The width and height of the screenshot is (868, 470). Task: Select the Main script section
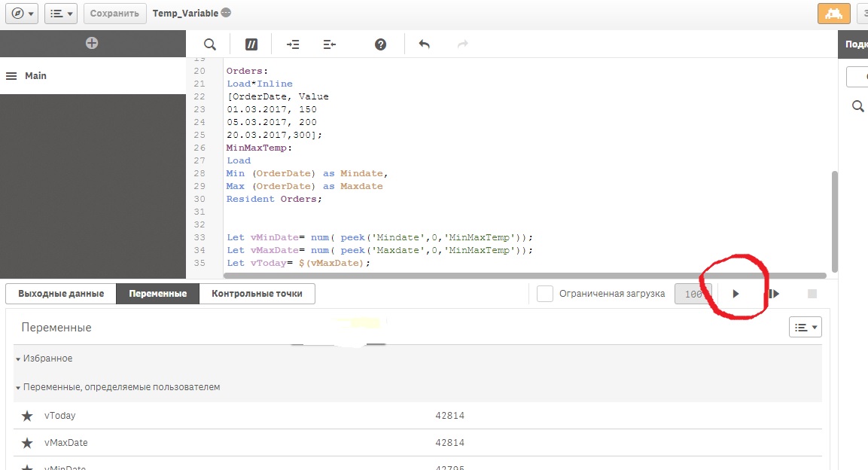pos(35,76)
